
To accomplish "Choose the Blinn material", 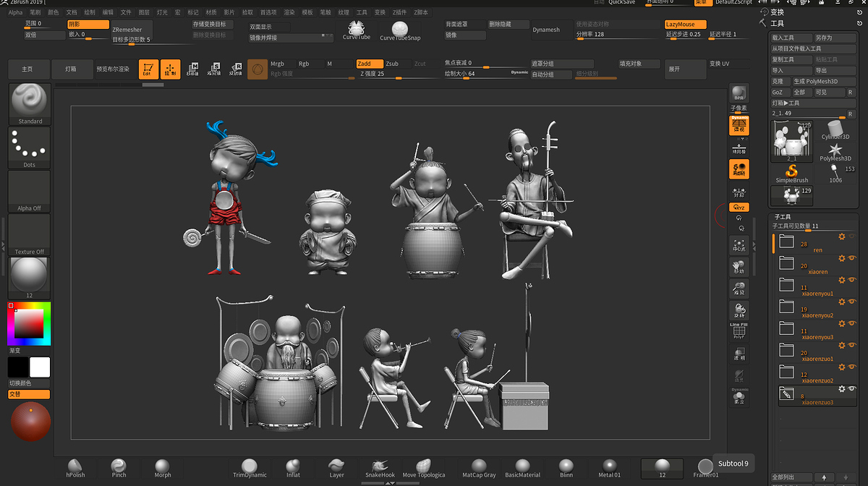I will [566, 469].
